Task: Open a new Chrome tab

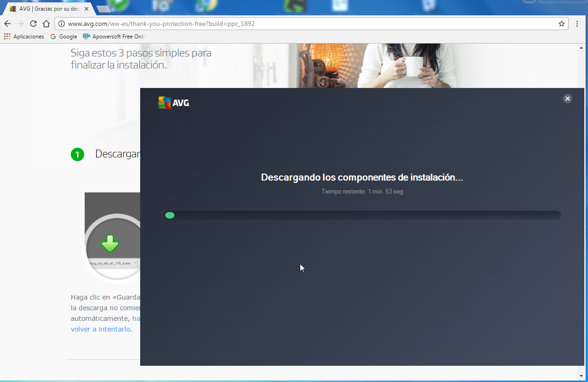Action: [x=103, y=9]
